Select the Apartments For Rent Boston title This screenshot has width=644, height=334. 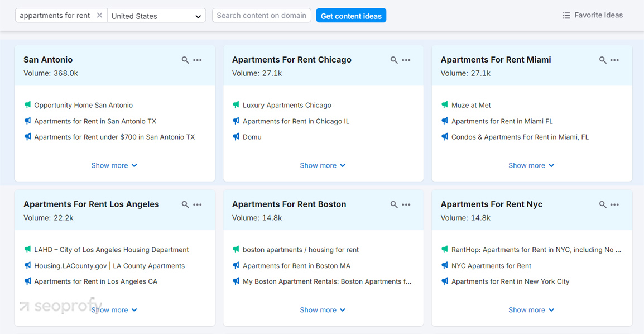click(289, 204)
